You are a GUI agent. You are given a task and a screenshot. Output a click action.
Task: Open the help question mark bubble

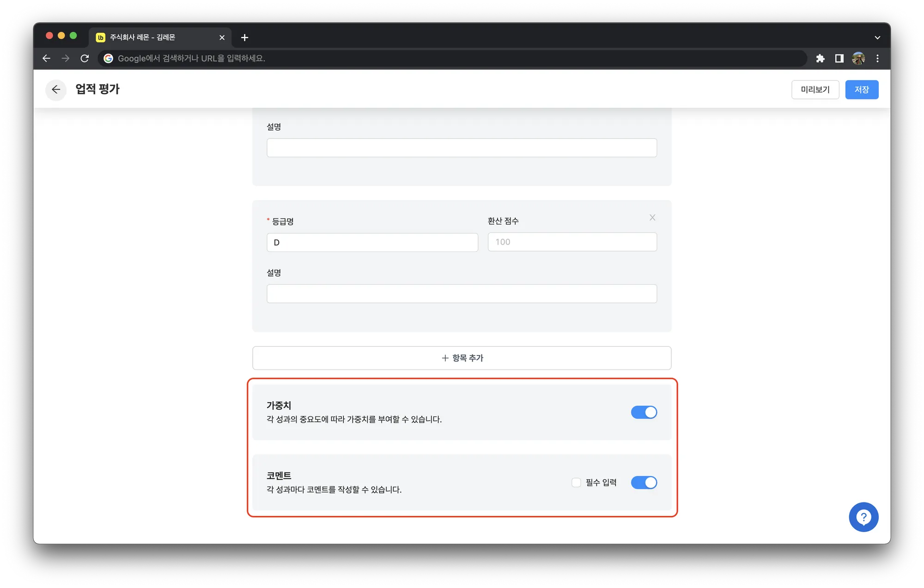tap(863, 517)
